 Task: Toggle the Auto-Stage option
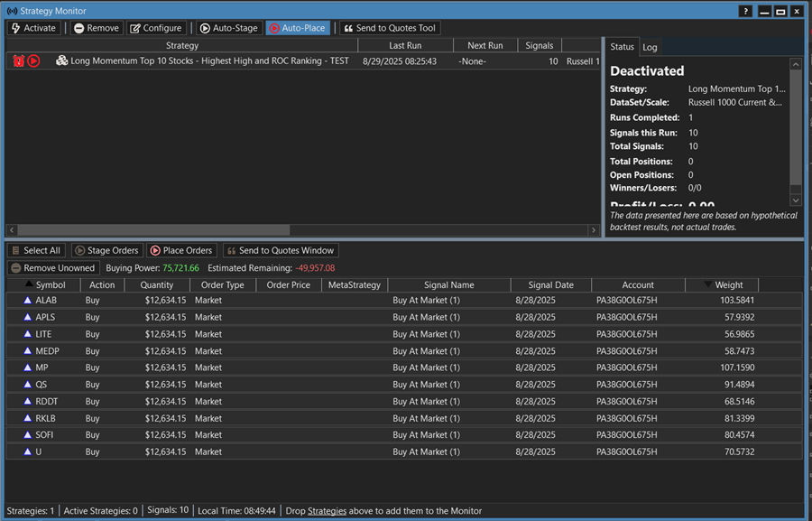click(x=228, y=28)
